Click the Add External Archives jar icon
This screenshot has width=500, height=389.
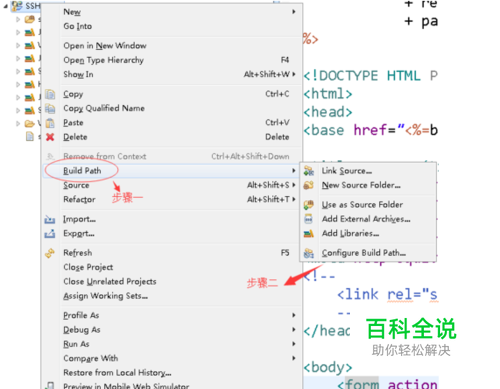(x=309, y=219)
